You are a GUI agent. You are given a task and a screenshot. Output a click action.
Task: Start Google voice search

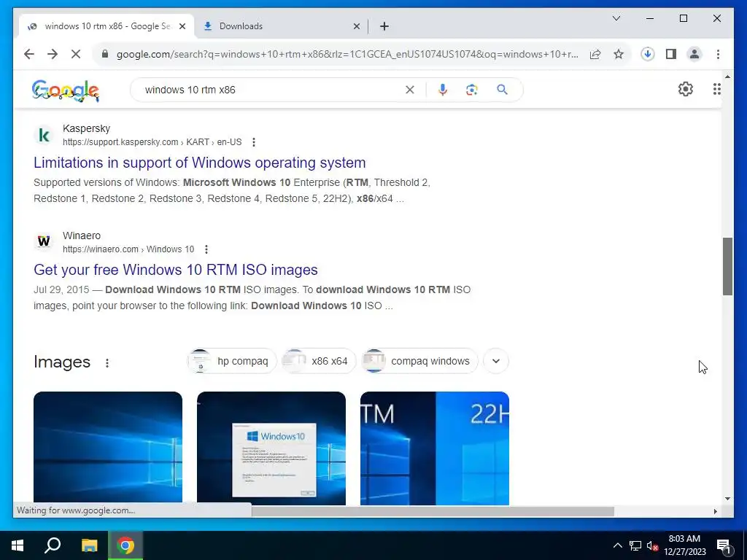point(443,90)
